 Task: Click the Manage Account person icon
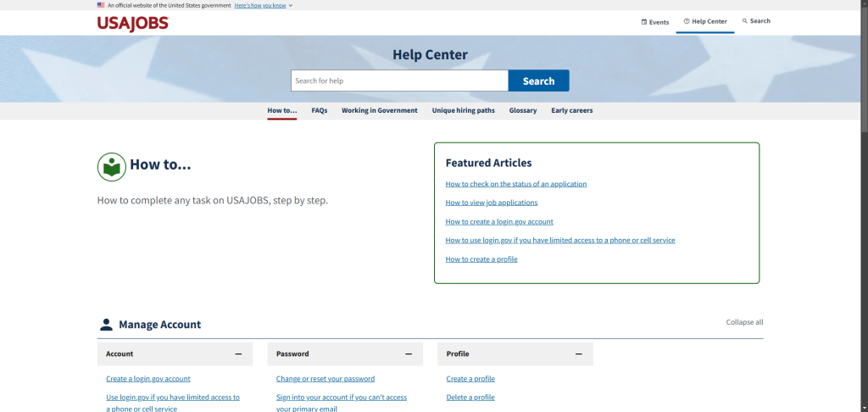coord(106,325)
